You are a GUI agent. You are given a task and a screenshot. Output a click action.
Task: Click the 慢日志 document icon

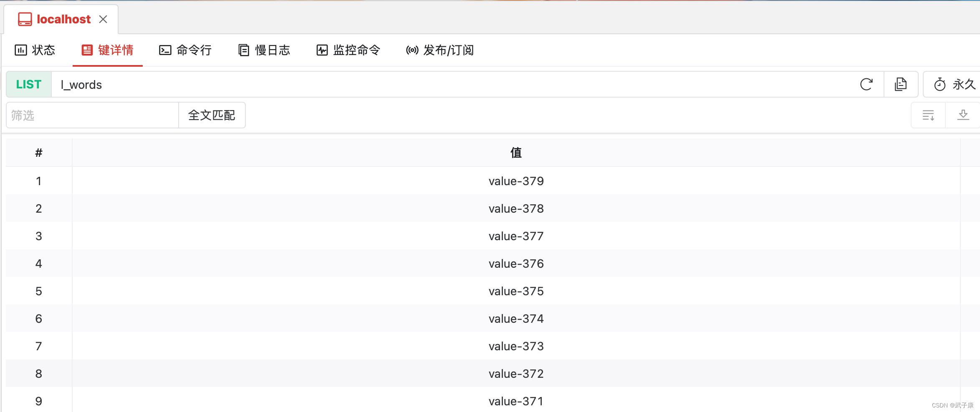[244, 50]
